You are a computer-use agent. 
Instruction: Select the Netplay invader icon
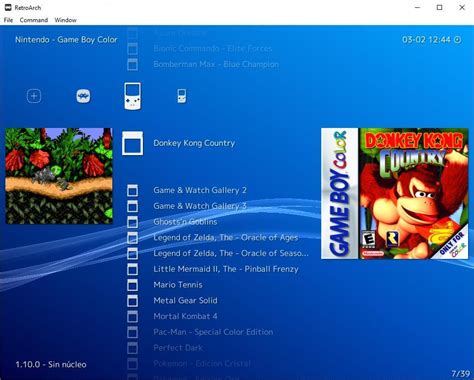83,96
